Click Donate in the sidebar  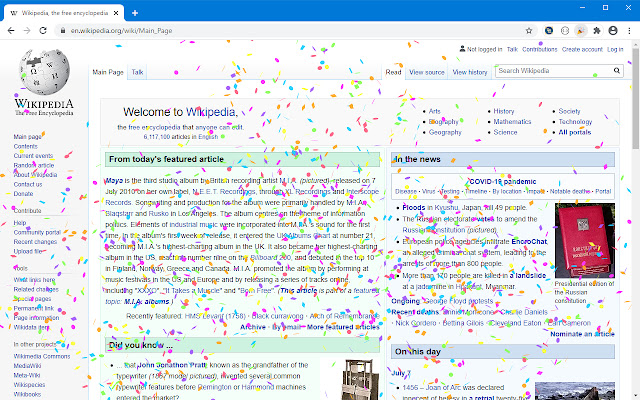(23, 193)
